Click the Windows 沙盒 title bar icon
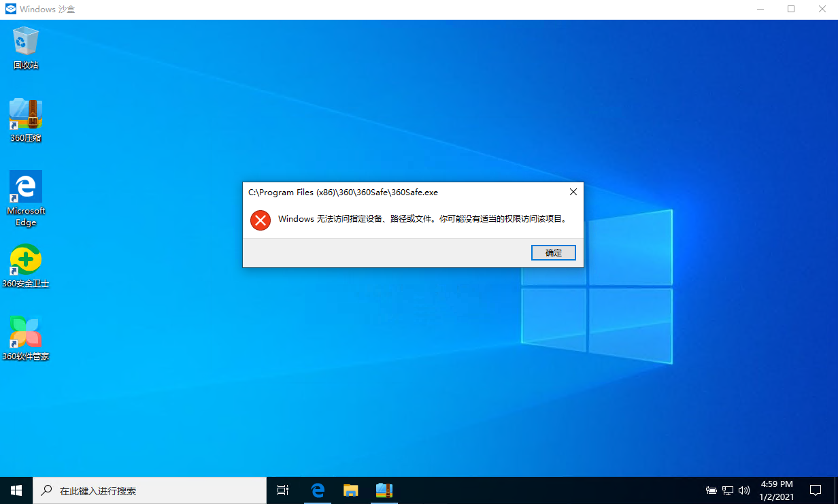This screenshot has width=838, height=504. [x=10, y=9]
